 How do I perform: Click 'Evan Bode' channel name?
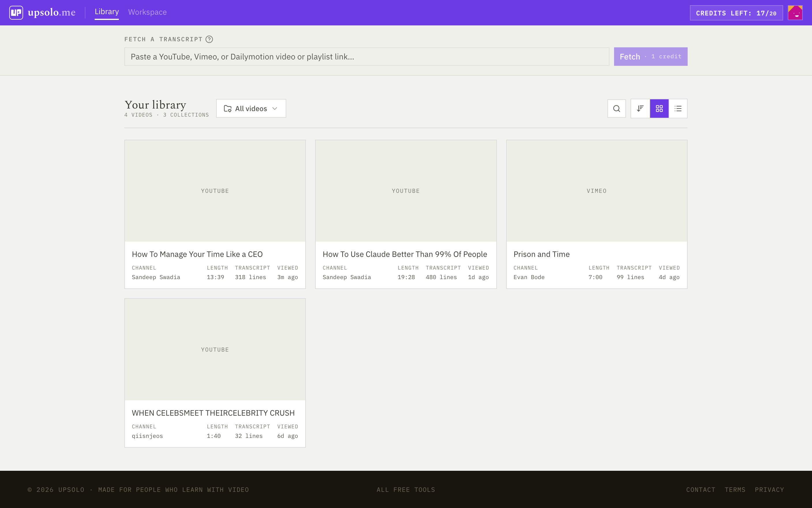pyautogui.click(x=529, y=277)
